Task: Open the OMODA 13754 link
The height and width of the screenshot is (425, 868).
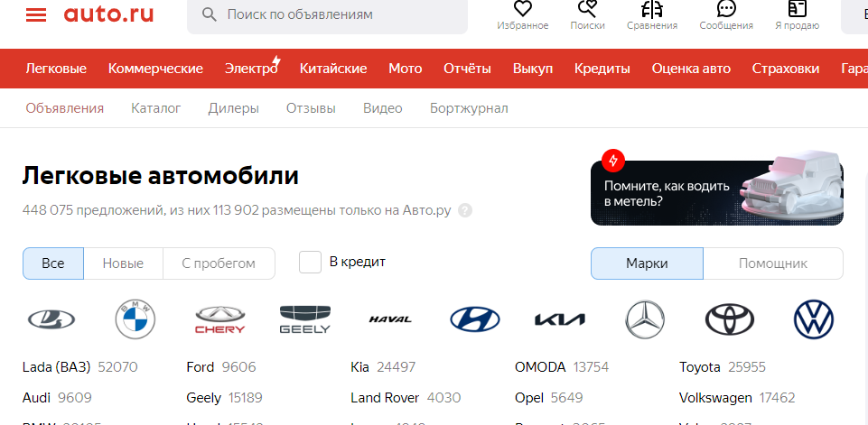Action: coord(562,367)
